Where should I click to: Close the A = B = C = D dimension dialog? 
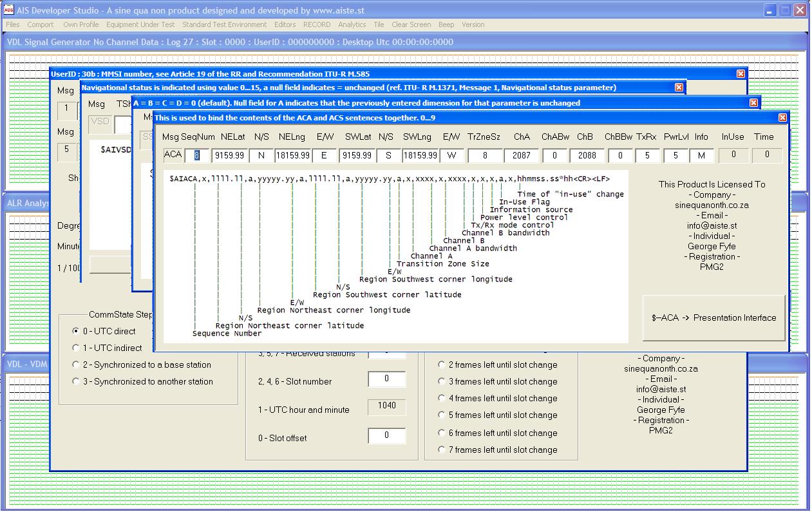click(753, 103)
